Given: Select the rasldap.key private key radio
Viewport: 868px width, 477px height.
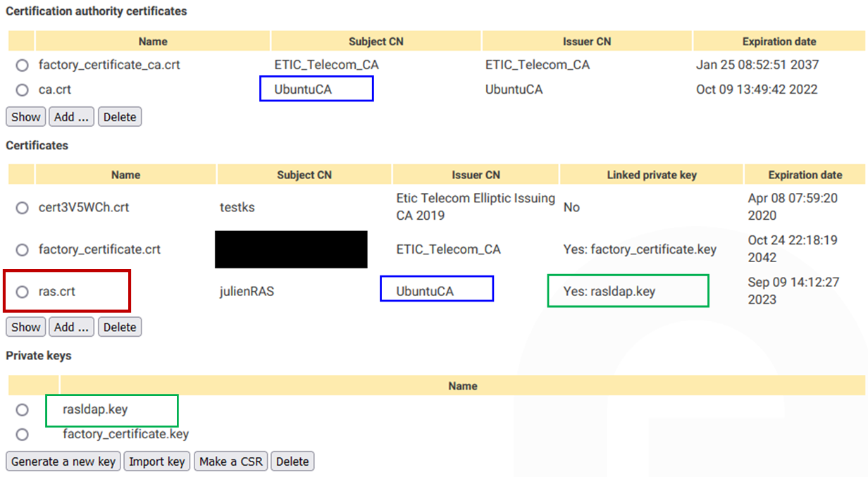Looking at the screenshot, I should coord(23,410).
